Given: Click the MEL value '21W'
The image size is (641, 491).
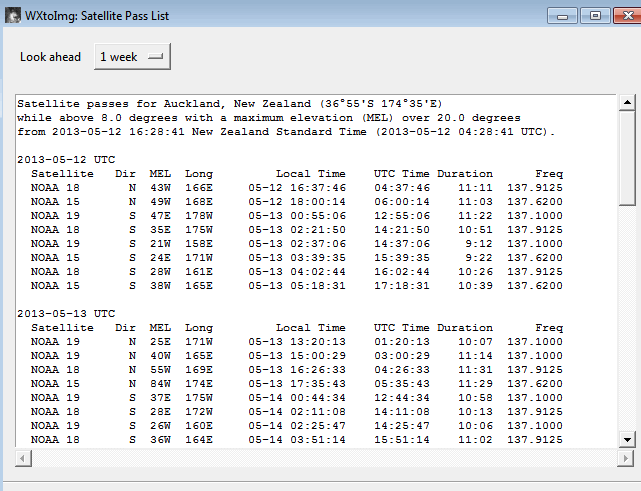Looking at the screenshot, I should click(x=160, y=244).
